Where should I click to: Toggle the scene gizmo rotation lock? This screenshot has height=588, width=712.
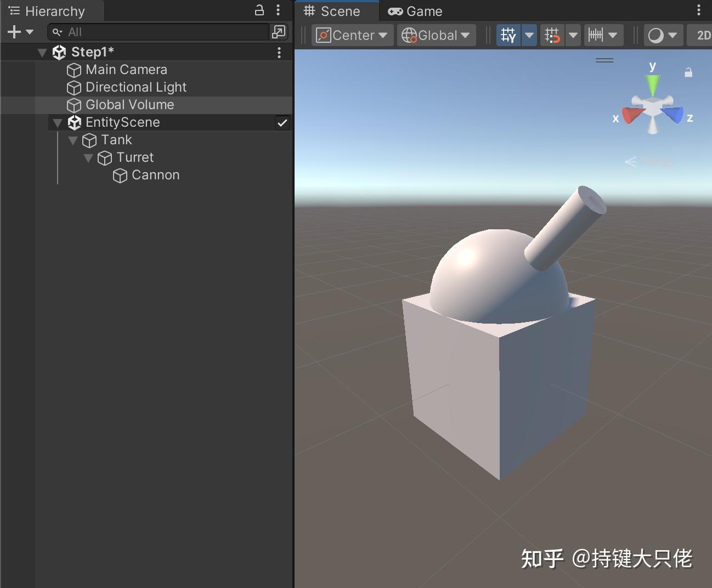coord(688,72)
